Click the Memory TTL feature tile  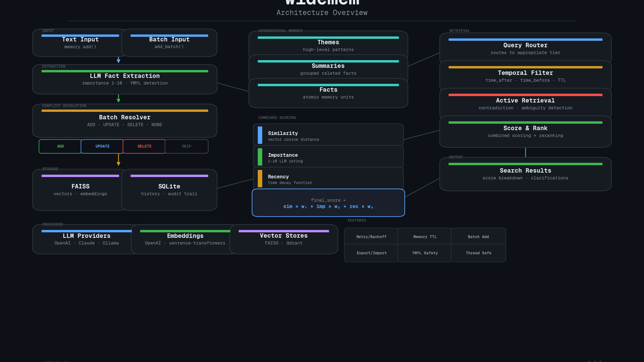tap(425, 237)
